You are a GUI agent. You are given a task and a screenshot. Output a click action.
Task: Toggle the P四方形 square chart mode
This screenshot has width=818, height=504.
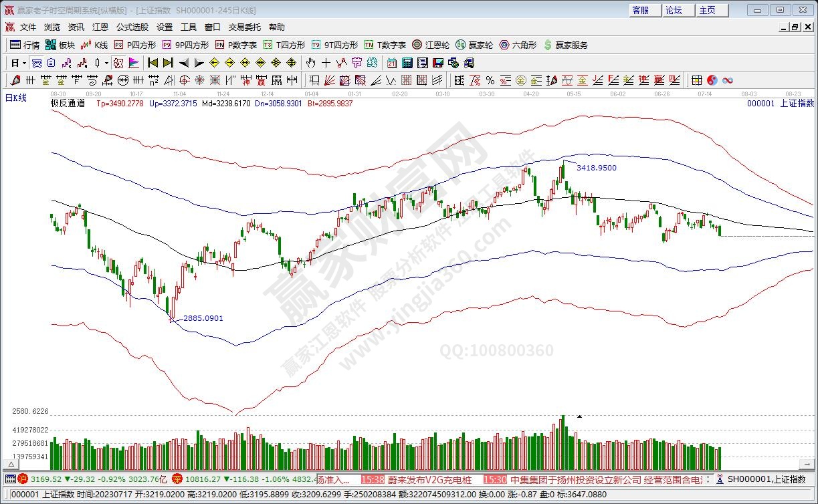[134, 45]
